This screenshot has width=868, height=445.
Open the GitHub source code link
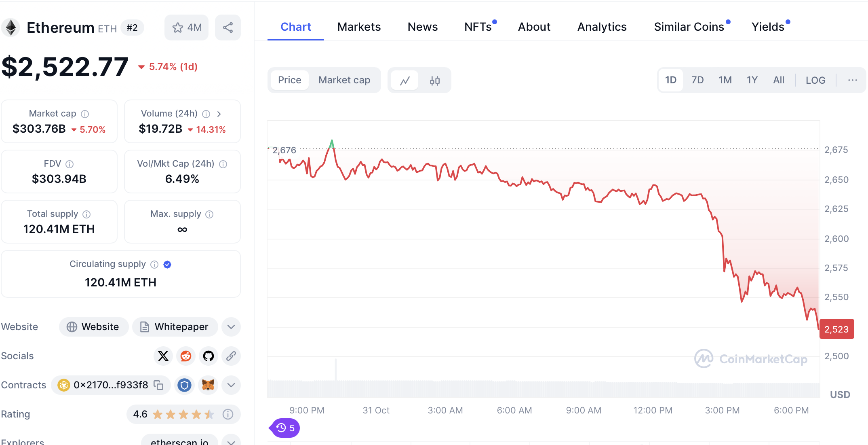(209, 356)
